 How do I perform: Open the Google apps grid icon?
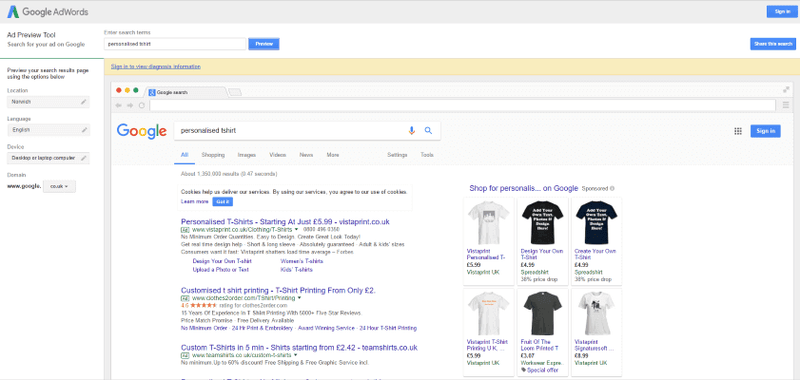738,131
